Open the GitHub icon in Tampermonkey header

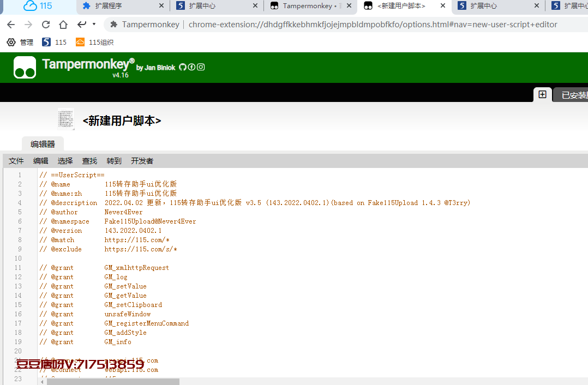pyautogui.click(x=183, y=67)
